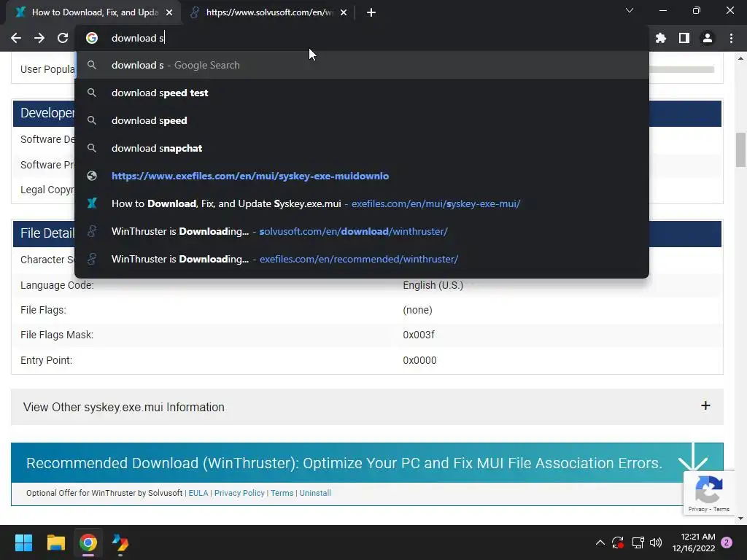Click the '0x0000' Entry Point value
This screenshot has width=747, height=560.
tap(419, 360)
